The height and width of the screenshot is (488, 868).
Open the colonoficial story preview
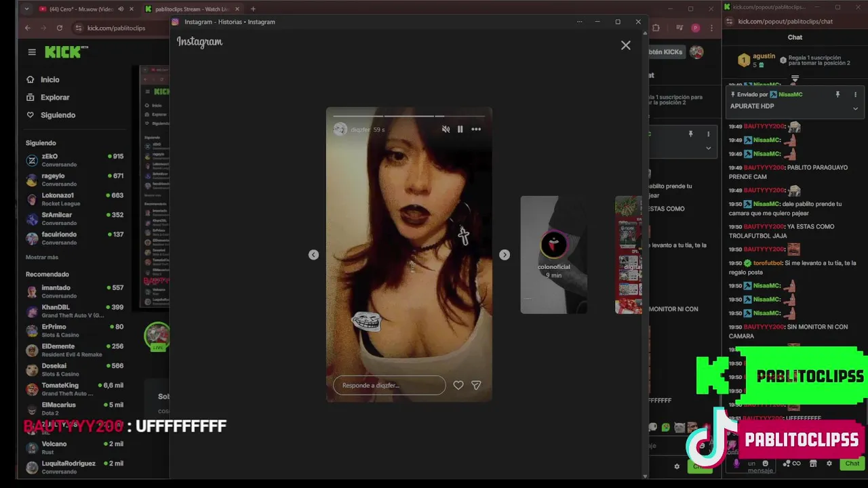coord(553,255)
